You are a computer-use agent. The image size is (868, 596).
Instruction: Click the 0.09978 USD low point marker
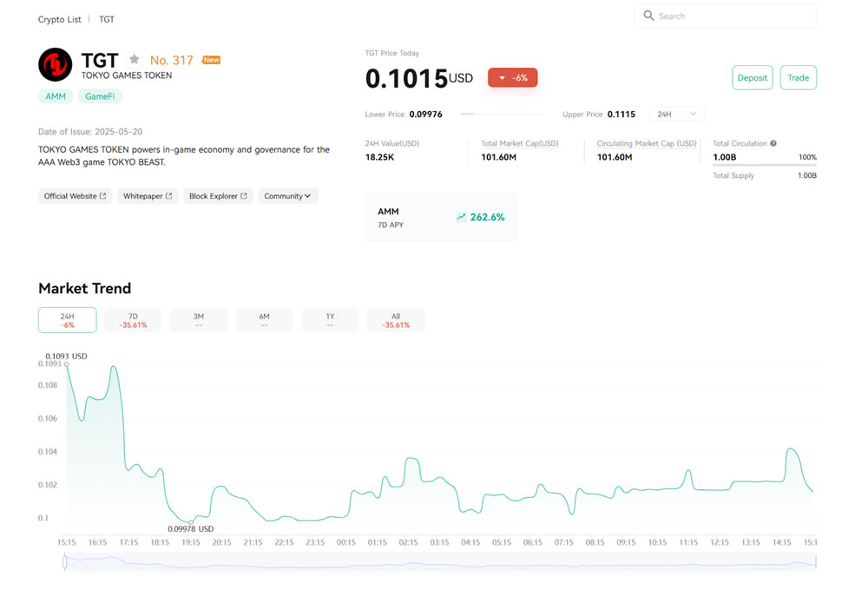[x=191, y=522]
